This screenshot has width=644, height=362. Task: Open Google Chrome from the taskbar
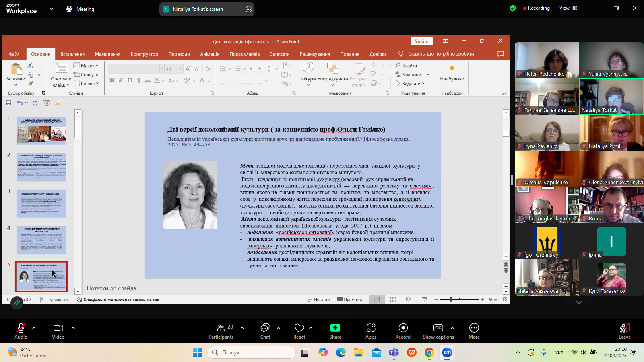[x=429, y=353]
